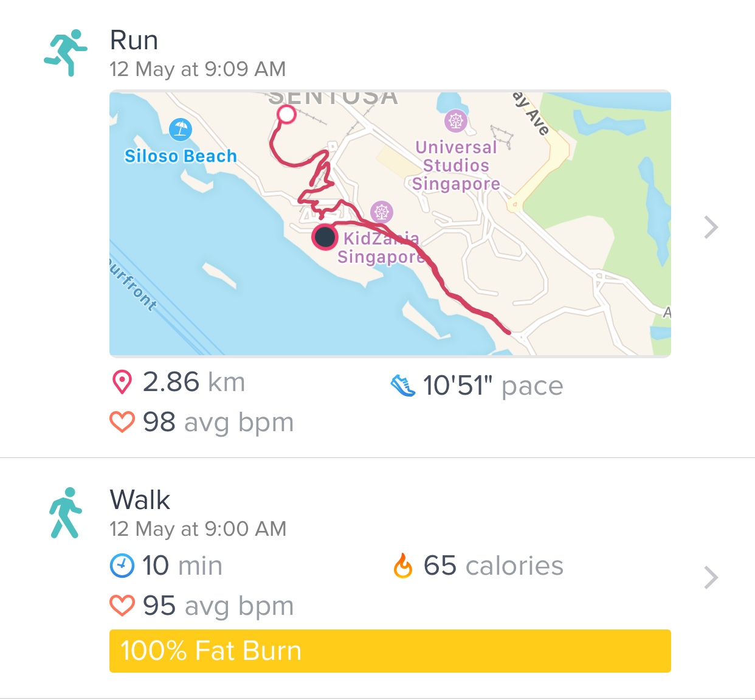Tap the walking figure icon
Image resolution: width=755 pixels, height=700 pixels.
click(x=66, y=513)
